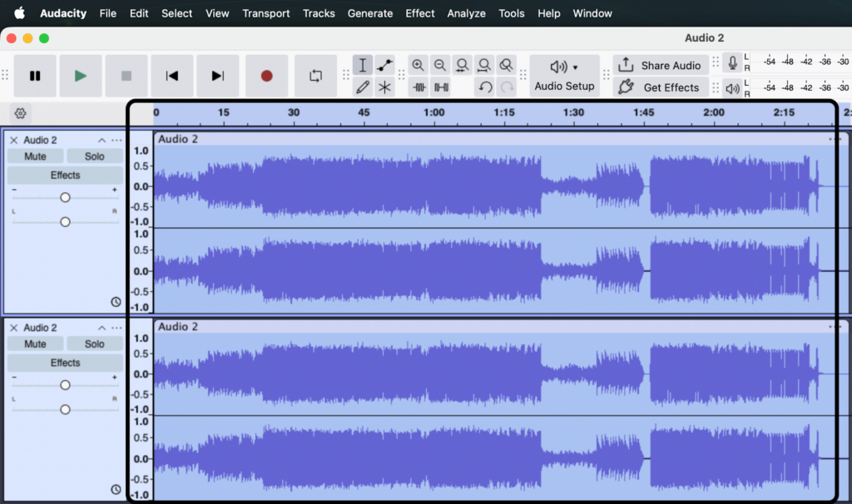Click the first track's gain slider knob
Viewport: 852px width, 504px height.
(65, 197)
